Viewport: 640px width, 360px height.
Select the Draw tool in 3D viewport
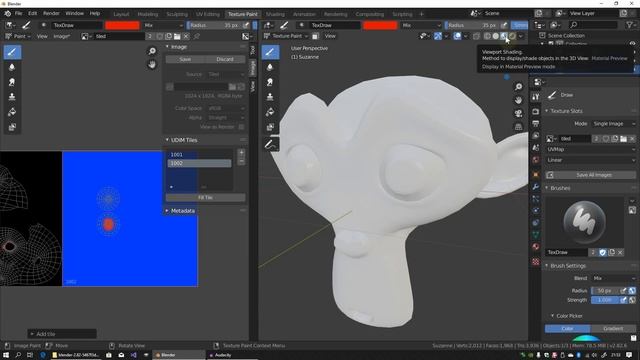click(x=270, y=52)
